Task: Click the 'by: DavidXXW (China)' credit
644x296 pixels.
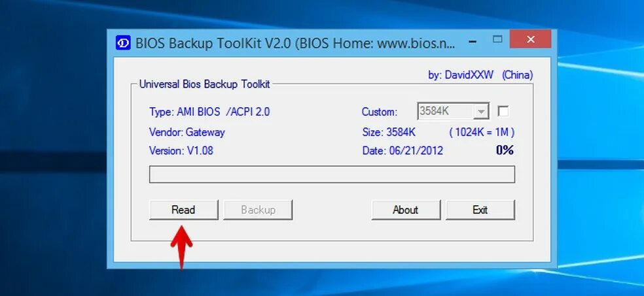Action: click(x=480, y=75)
